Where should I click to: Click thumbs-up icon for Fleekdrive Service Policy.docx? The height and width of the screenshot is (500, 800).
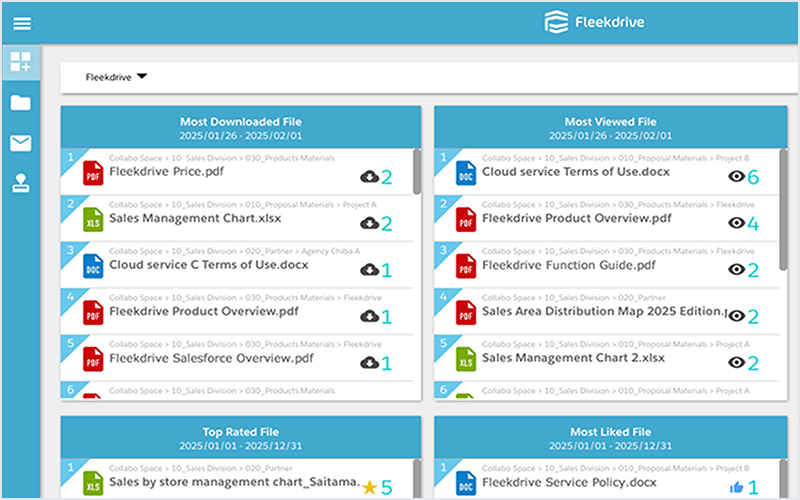[x=736, y=487]
